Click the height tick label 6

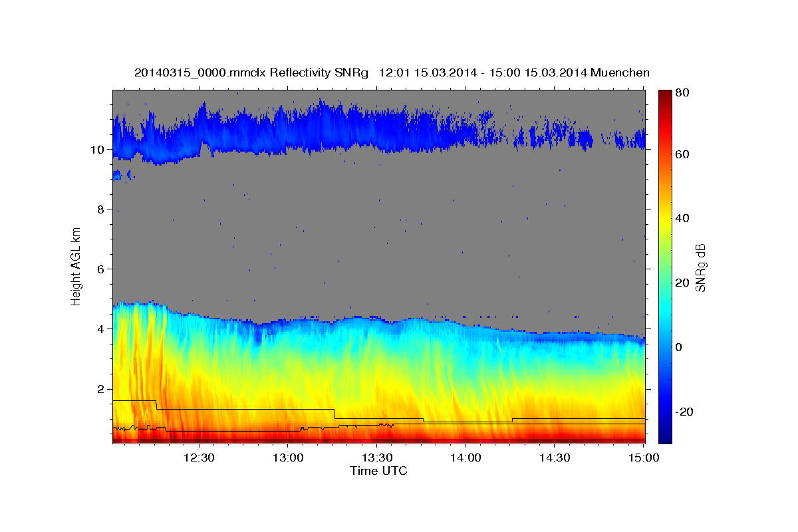point(100,269)
